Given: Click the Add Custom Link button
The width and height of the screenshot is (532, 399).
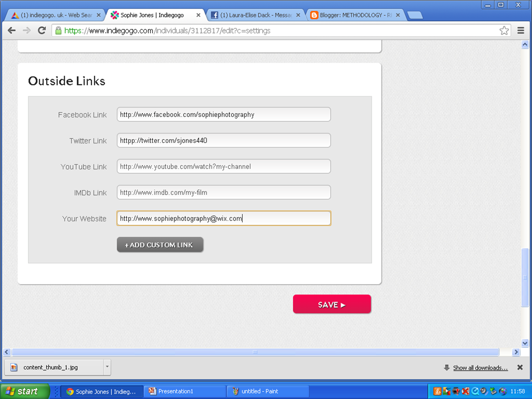Looking at the screenshot, I should tap(160, 245).
